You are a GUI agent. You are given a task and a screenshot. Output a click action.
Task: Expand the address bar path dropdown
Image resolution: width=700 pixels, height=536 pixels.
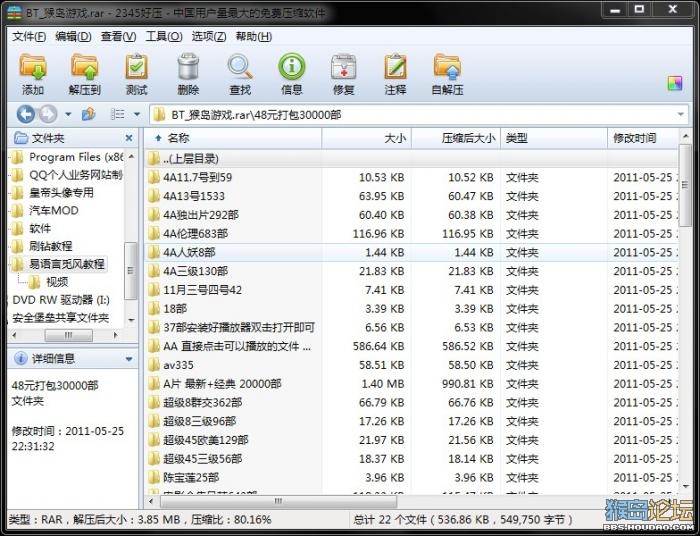click(680, 115)
